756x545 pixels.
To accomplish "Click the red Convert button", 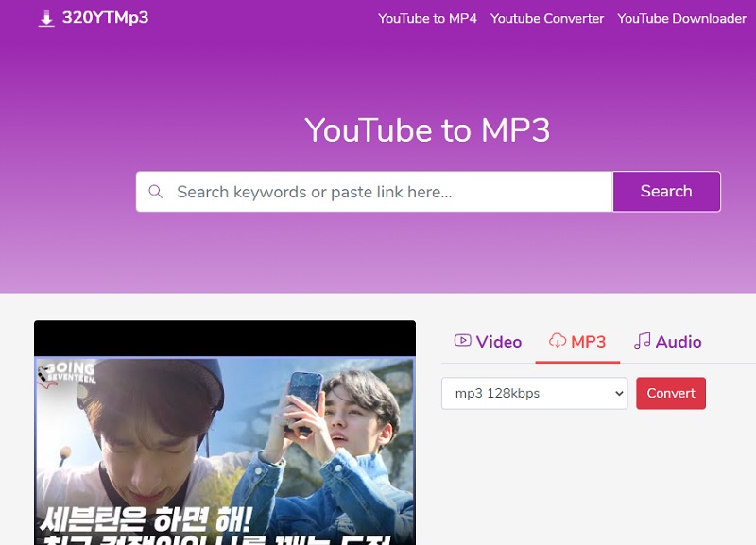I will tap(671, 393).
